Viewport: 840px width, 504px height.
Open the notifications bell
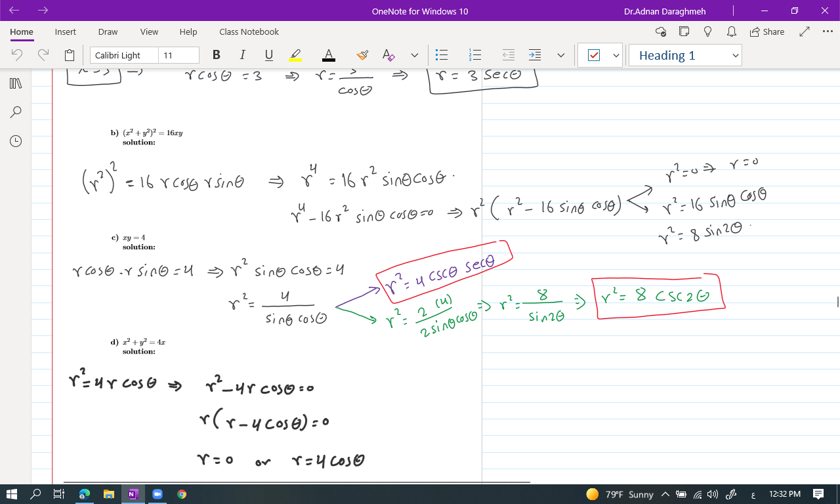point(731,31)
